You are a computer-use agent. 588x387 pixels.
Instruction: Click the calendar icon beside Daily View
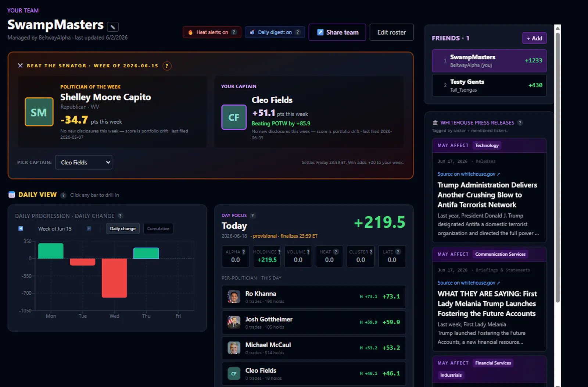12,195
